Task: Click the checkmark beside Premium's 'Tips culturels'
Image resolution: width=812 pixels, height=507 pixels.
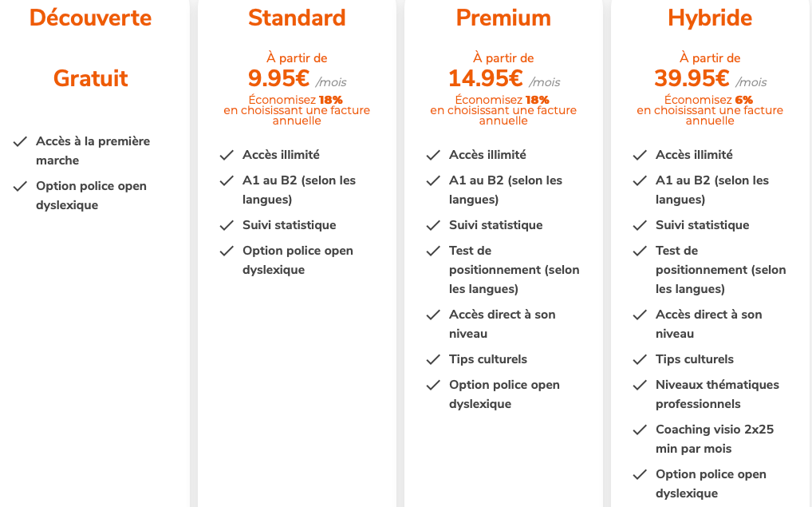Action: click(434, 360)
